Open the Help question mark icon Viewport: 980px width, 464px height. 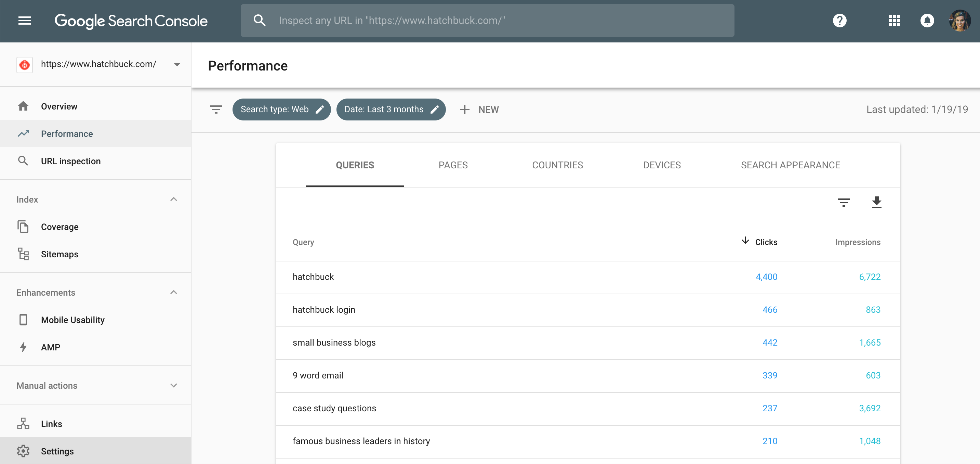[x=839, y=21]
